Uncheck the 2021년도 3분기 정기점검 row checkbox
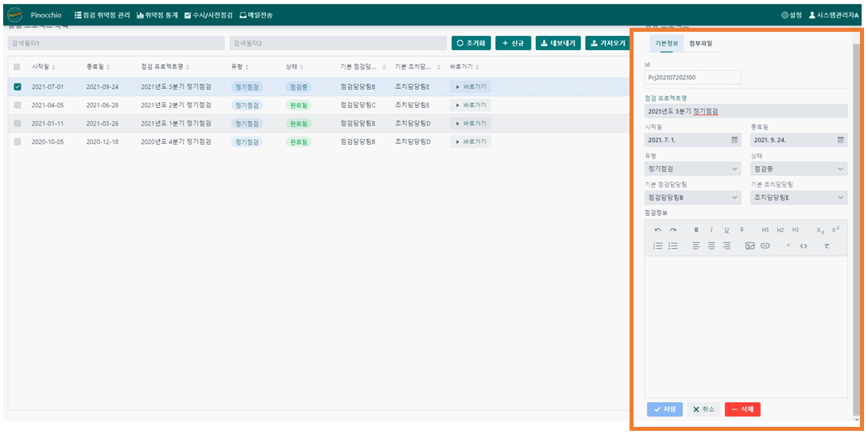The image size is (868, 434). pos(17,87)
